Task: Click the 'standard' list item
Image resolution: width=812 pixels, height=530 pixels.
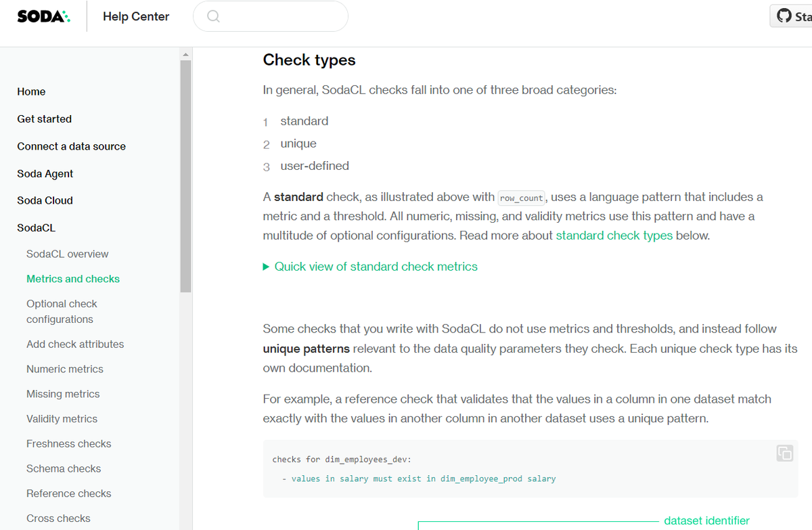Action: [304, 121]
